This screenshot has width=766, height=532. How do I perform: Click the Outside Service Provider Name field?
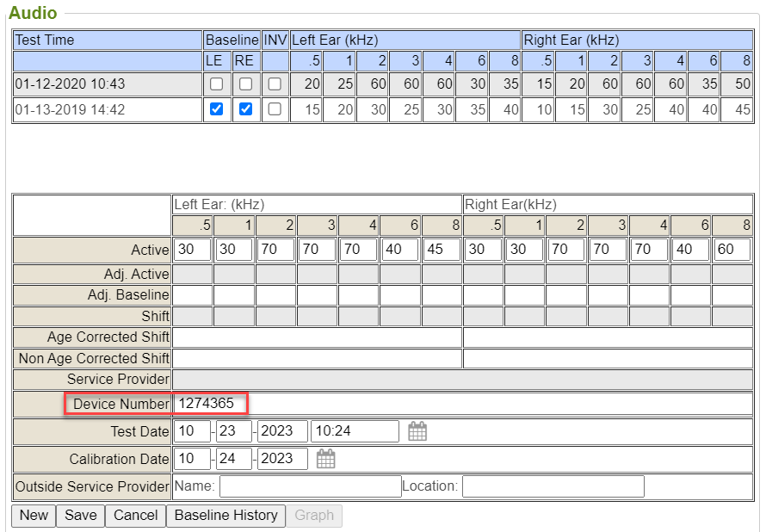click(310, 486)
